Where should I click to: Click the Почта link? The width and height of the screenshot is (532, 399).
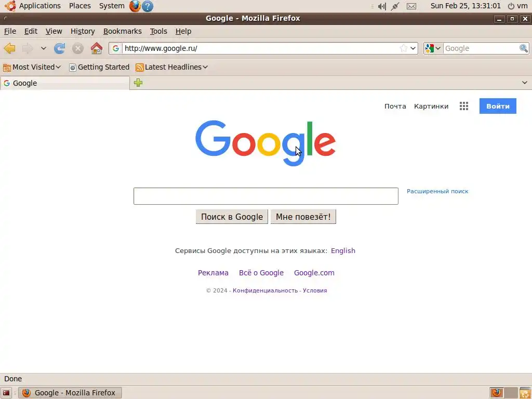pyautogui.click(x=395, y=106)
